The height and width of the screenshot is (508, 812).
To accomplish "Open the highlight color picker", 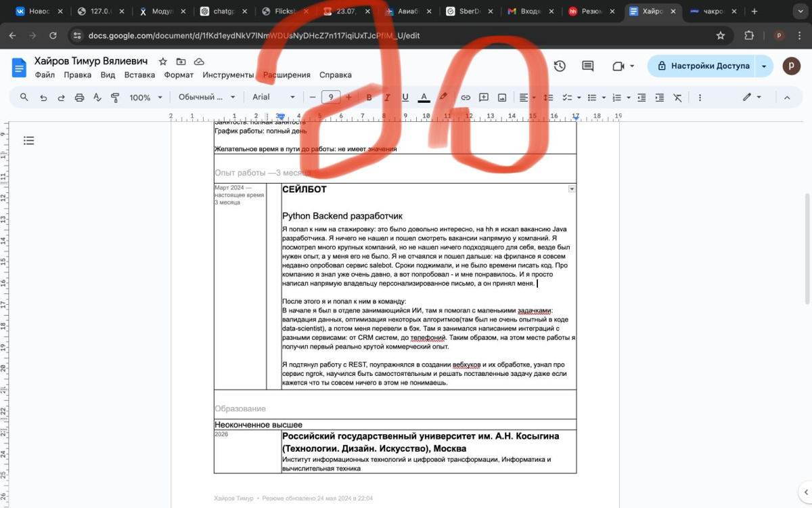I will (443, 98).
